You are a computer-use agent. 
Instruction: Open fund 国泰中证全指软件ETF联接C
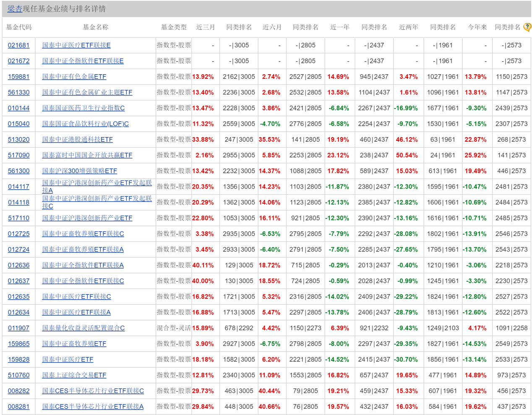(83, 281)
